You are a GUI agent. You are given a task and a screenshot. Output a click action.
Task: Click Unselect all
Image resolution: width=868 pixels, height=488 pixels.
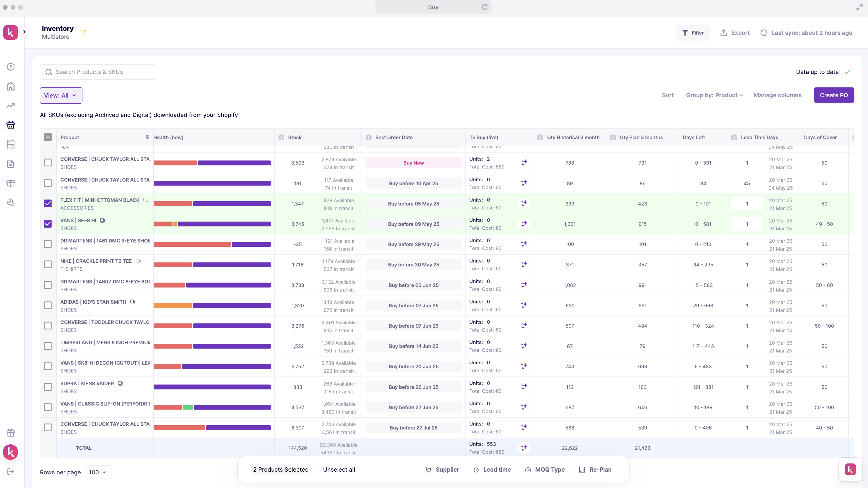click(x=339, y=470)
